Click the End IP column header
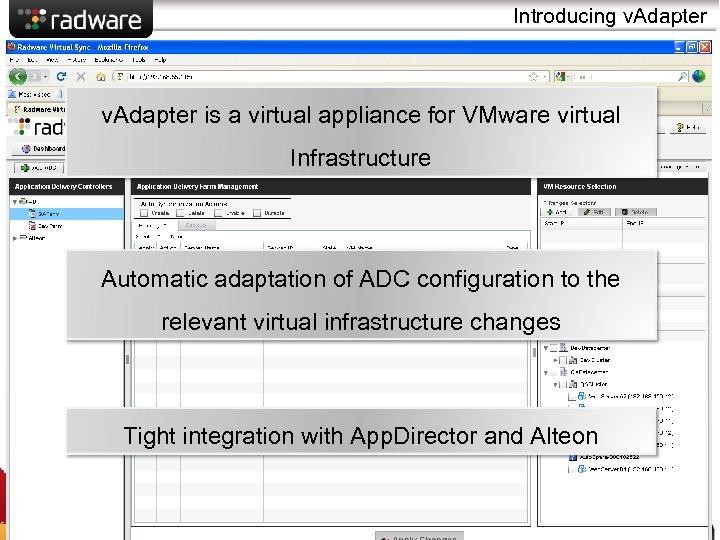Viewport: 720px width, 540px height. pyautogui.click(x=664, y=223)
